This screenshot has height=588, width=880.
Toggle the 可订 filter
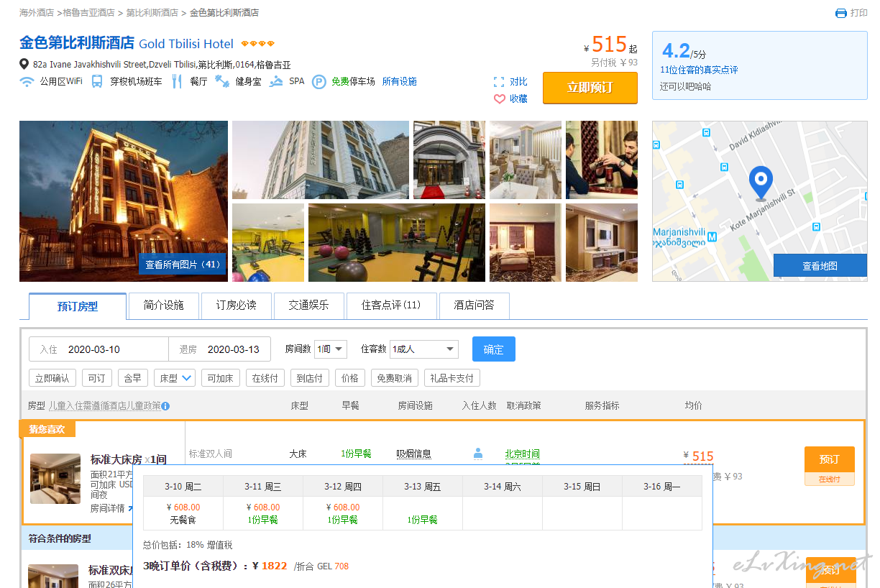pos(97,378)
